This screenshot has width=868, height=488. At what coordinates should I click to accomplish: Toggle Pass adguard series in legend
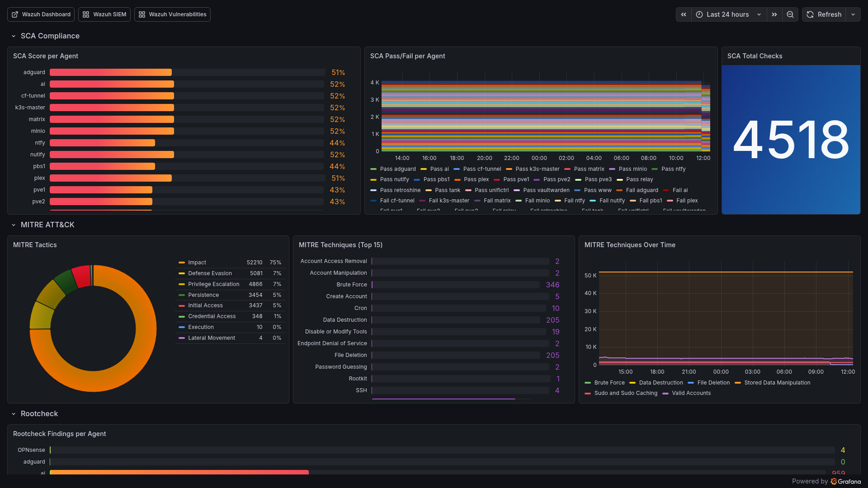click(397, 169)
